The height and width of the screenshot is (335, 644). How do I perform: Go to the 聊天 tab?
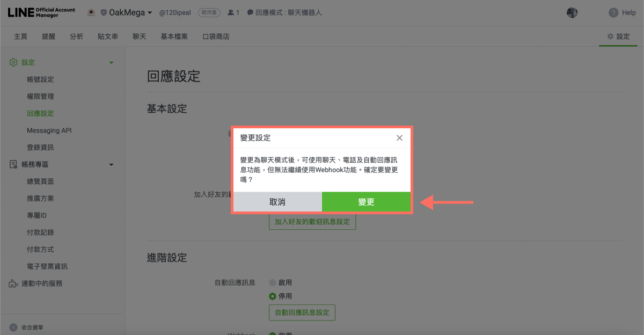point(140,37)
